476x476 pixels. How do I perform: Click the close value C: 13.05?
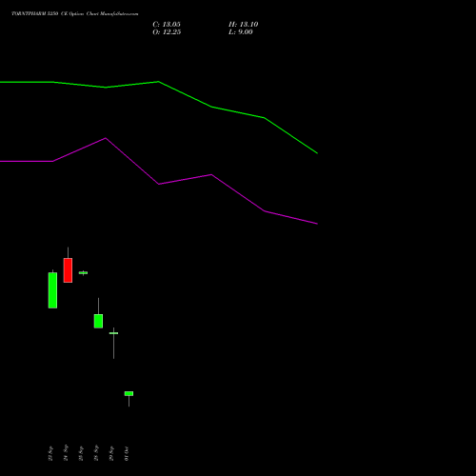(x=167, y=25)
